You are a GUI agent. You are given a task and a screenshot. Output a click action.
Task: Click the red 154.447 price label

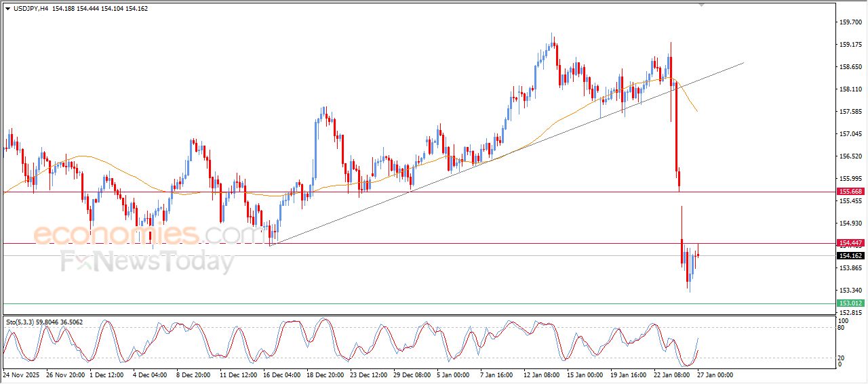click(850, 243)
